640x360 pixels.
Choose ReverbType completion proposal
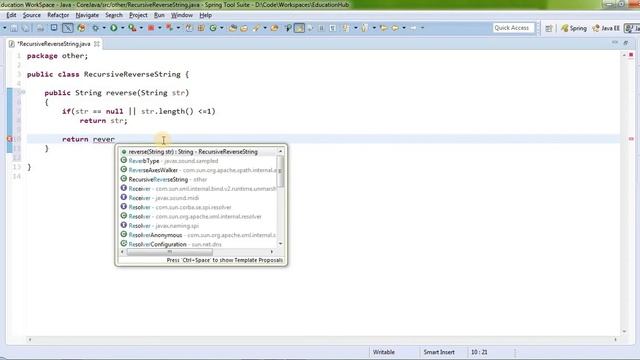coord(198,161)
